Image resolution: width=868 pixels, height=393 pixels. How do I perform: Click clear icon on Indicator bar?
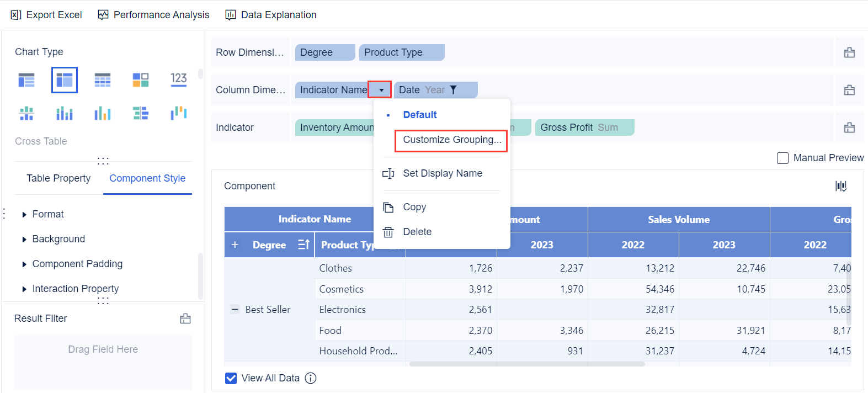tap(849, 128)
